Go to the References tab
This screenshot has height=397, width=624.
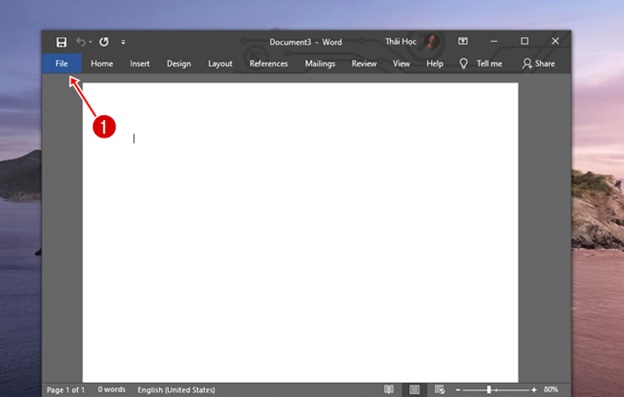(269, 64)
